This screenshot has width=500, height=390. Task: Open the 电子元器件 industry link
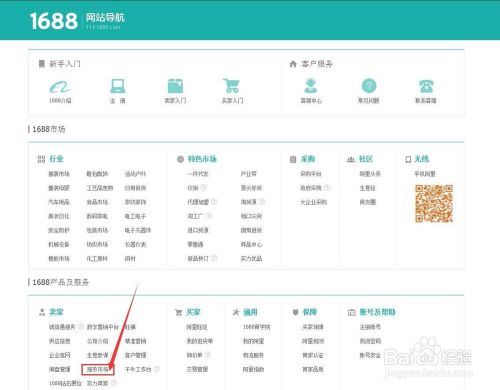click(138, 230)
